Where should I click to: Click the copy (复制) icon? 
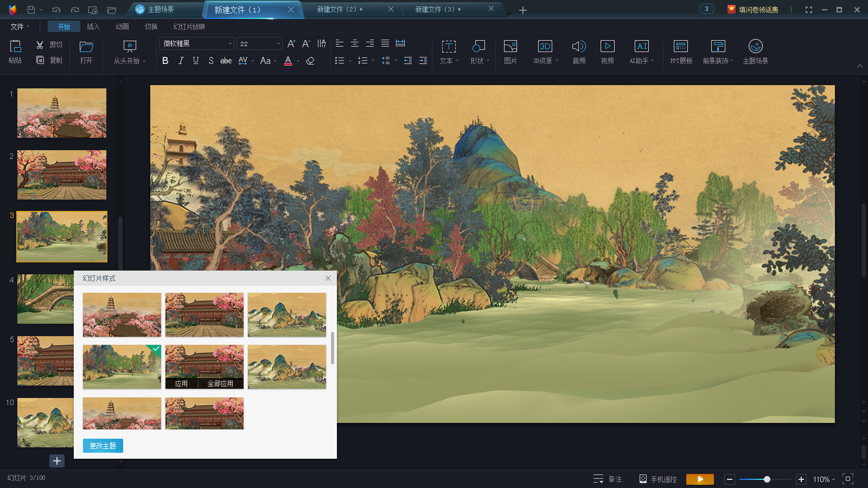[40, 60]
